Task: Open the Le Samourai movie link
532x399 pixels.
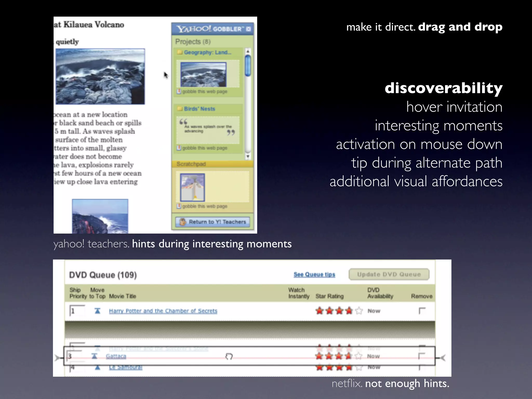Action: (126, 367)
